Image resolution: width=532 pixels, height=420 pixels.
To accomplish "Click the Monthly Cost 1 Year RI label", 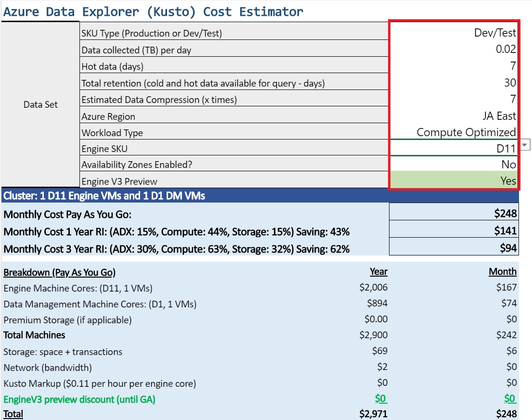I will pos(176,231).
